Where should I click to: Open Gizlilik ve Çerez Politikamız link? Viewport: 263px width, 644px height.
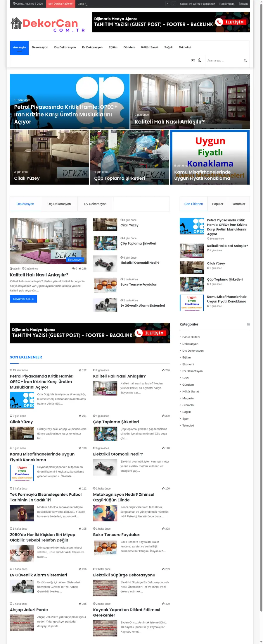tap(198, 4)
